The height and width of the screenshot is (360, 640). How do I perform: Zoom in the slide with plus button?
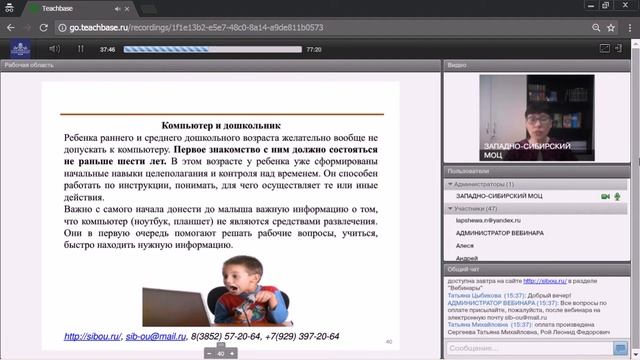232,353
